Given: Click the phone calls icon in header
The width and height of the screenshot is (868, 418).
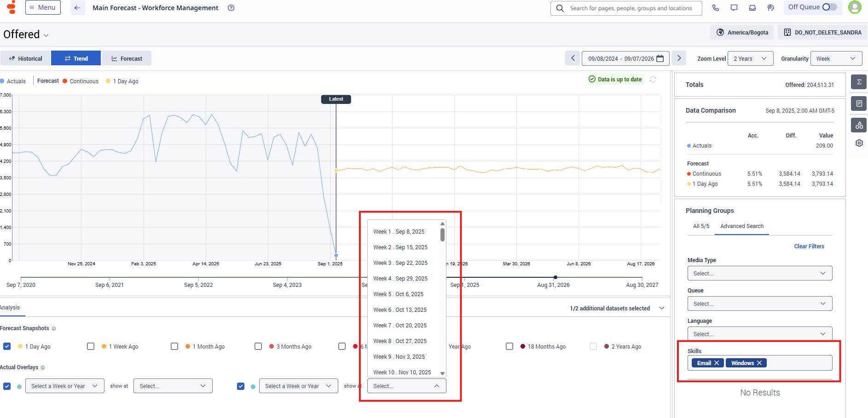Looking at the screenshot, I should 715,8.
